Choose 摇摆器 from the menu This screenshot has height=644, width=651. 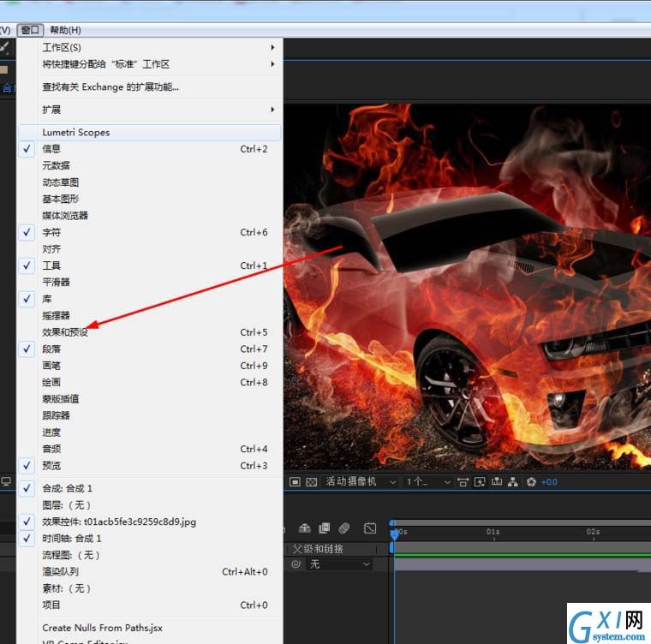coord(149,315)
